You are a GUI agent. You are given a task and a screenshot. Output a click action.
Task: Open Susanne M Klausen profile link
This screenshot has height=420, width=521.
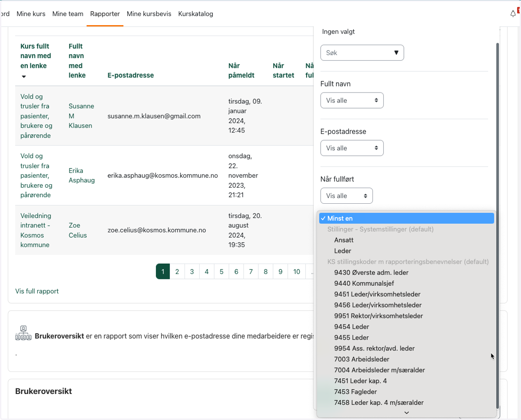(x=81, y=116)
